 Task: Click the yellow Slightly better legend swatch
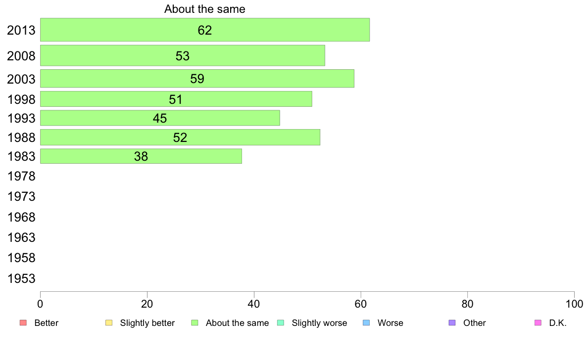click(x=109, y=323)
